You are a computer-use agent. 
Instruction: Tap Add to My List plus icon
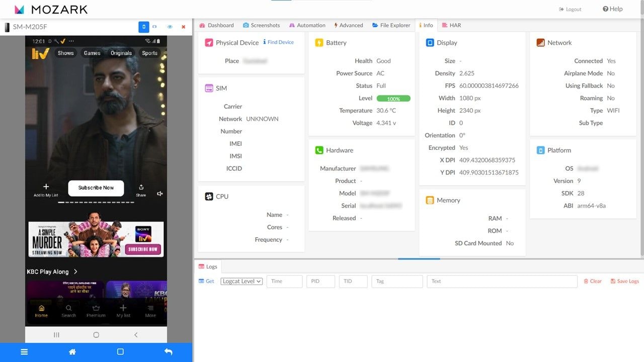(46, 187)
